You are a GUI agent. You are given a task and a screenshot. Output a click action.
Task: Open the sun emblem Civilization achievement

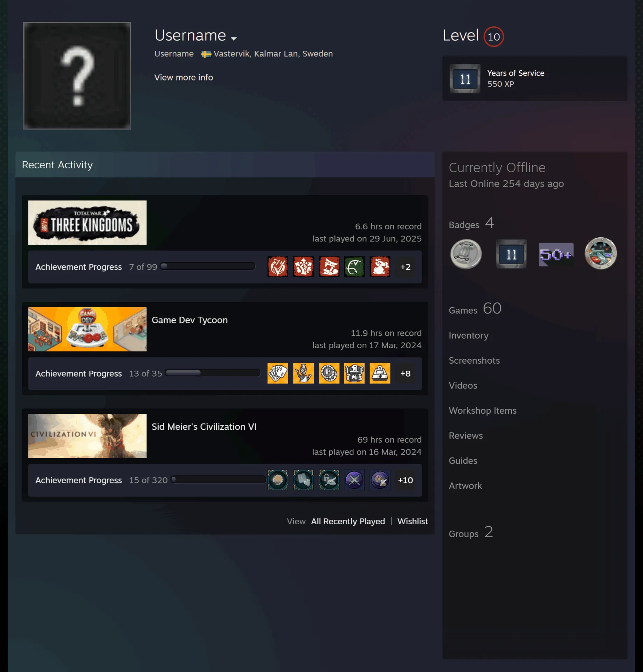(278, 480)
